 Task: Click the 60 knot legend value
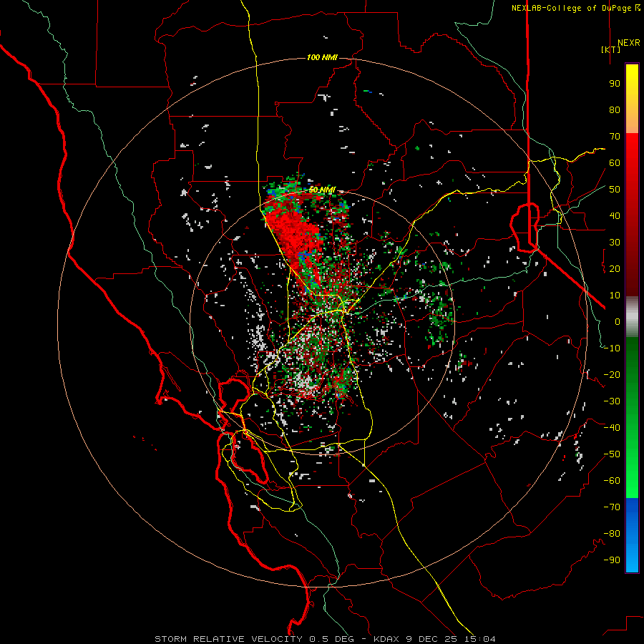(615, 163)
